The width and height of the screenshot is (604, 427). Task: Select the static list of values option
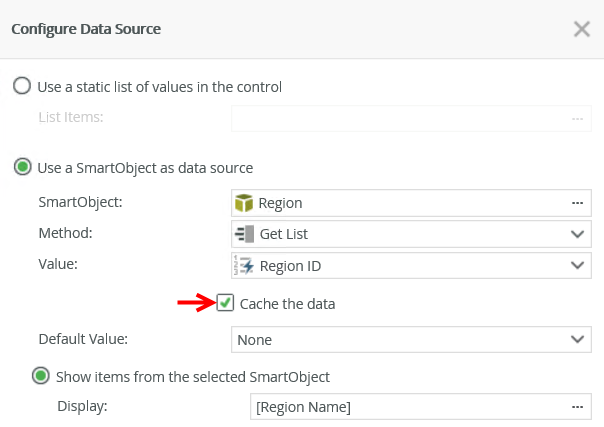pos(22,86)
